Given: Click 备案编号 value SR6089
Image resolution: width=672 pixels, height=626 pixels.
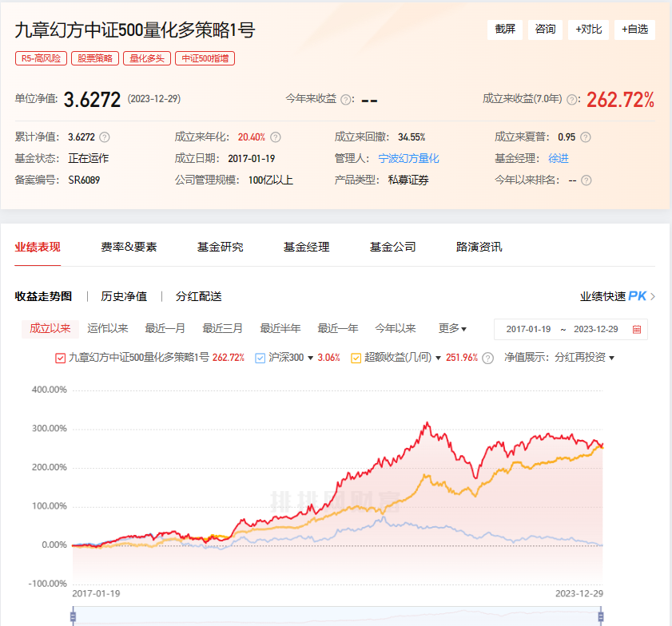Looking at the screenshot, I should click(84, 180).
